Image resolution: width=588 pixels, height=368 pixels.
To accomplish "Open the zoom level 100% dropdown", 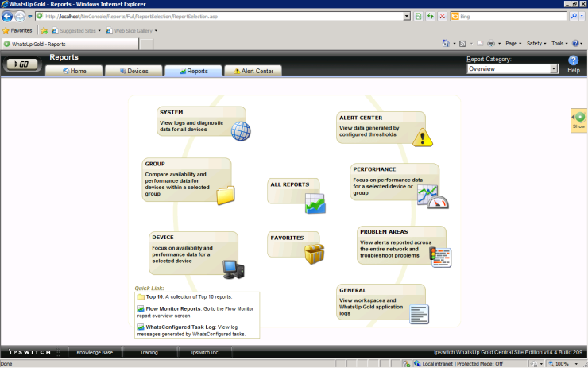I will 576,364.
